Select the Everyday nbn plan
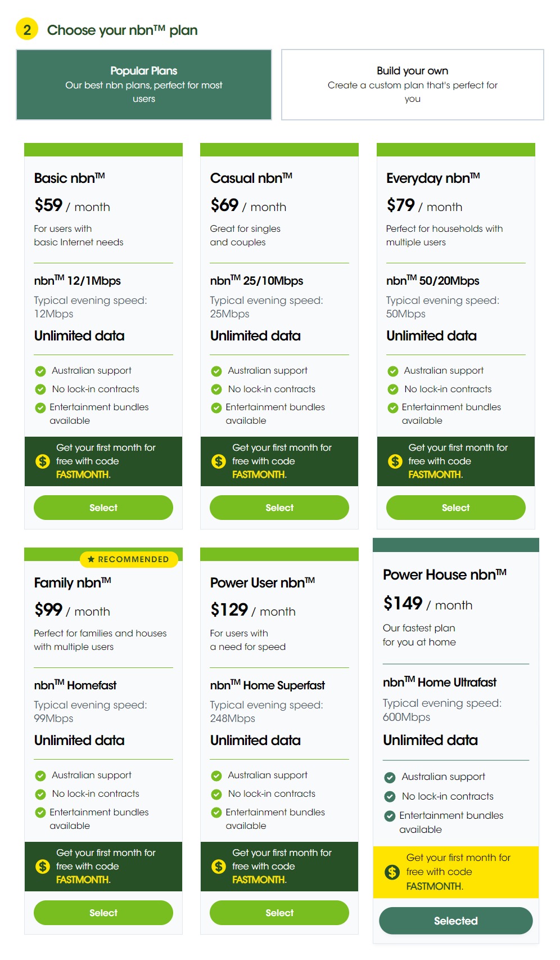 [455, 507]
